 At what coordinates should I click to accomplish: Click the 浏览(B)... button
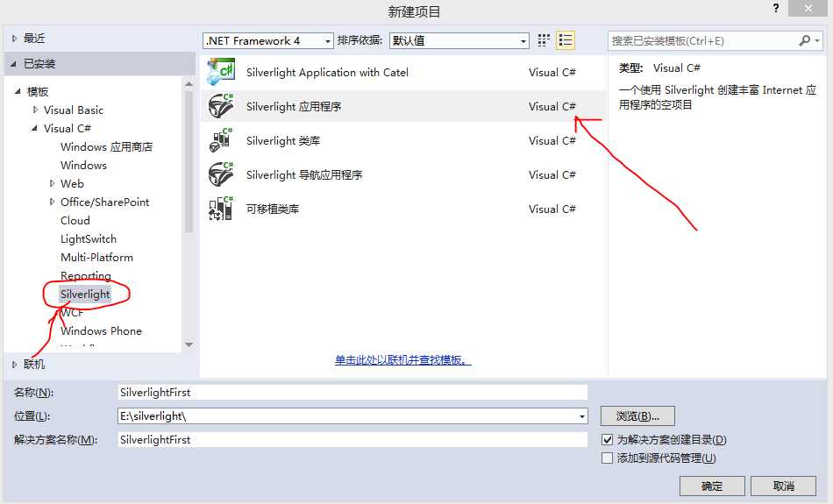637,415
